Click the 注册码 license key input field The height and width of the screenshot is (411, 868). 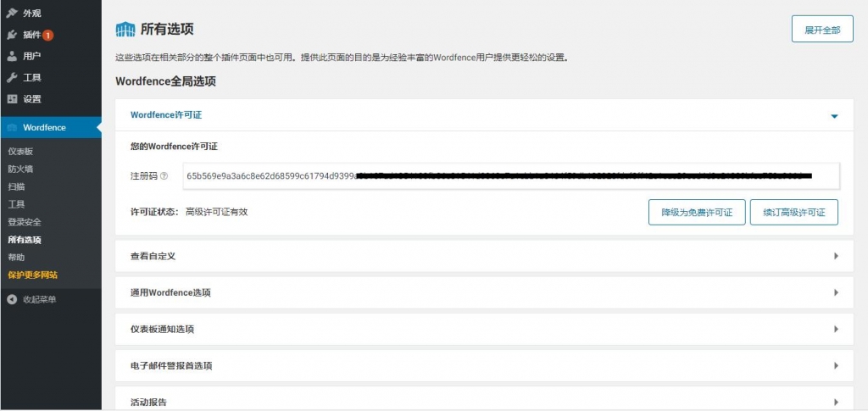(x=510, y=176)
